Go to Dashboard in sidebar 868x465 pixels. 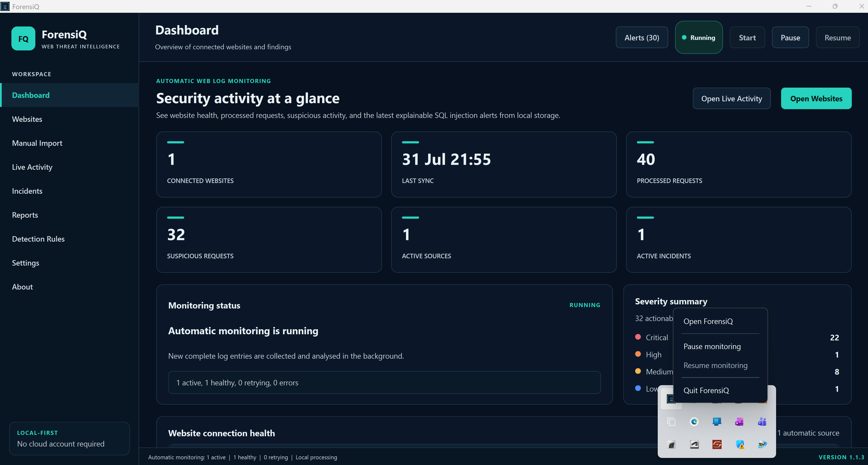69,95
